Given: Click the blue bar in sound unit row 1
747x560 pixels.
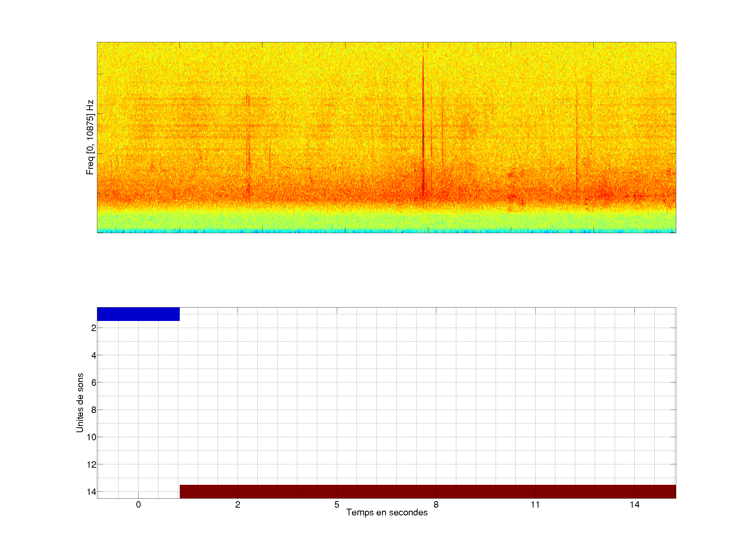Looking at the screenshot, I should 138,314.
